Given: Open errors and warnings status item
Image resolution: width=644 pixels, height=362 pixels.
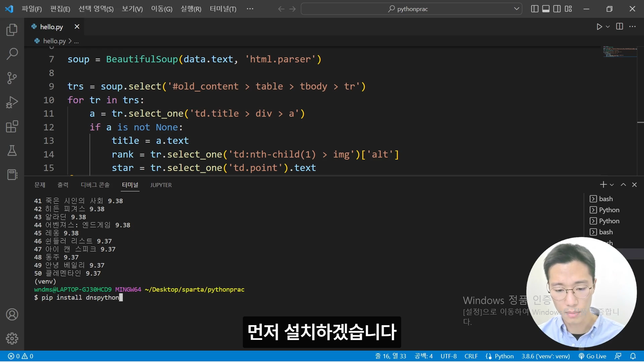Looking at the screenshot, I should point(20,356).
